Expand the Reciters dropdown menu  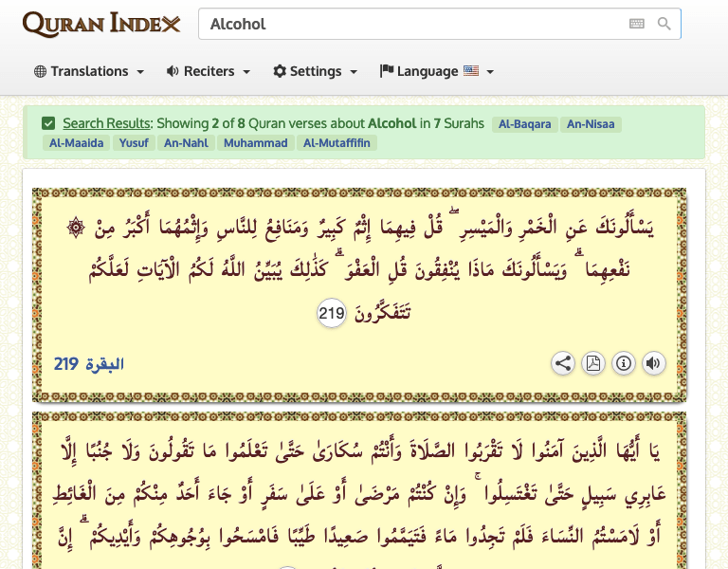[x=209, y=71]
